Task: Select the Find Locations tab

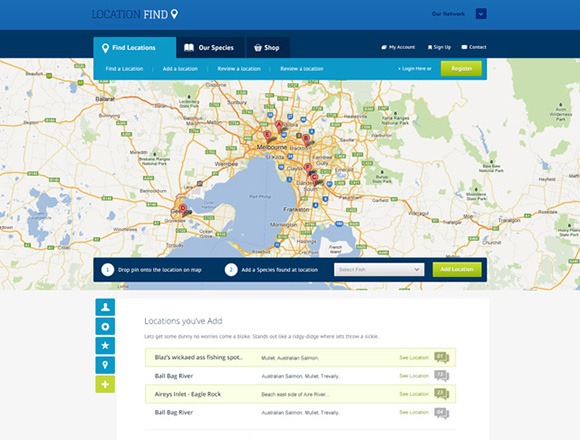Action: (x=135, y=48)
